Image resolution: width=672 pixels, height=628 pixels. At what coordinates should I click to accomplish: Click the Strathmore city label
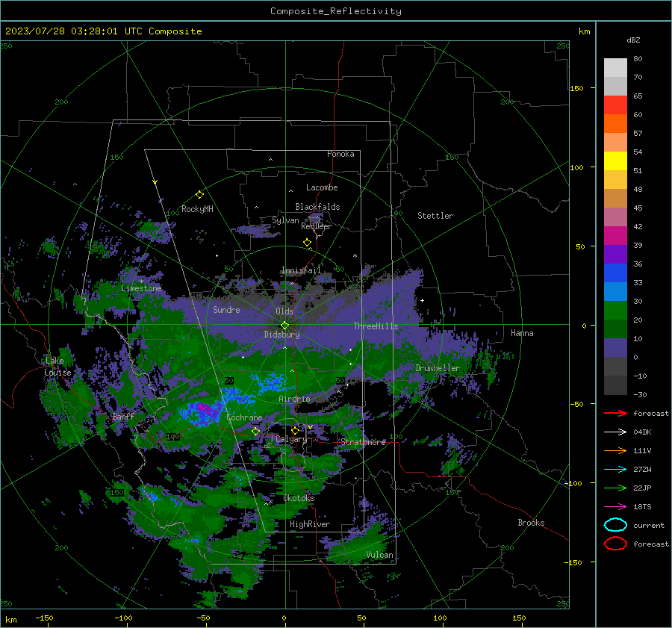click(x=363, y=442)
